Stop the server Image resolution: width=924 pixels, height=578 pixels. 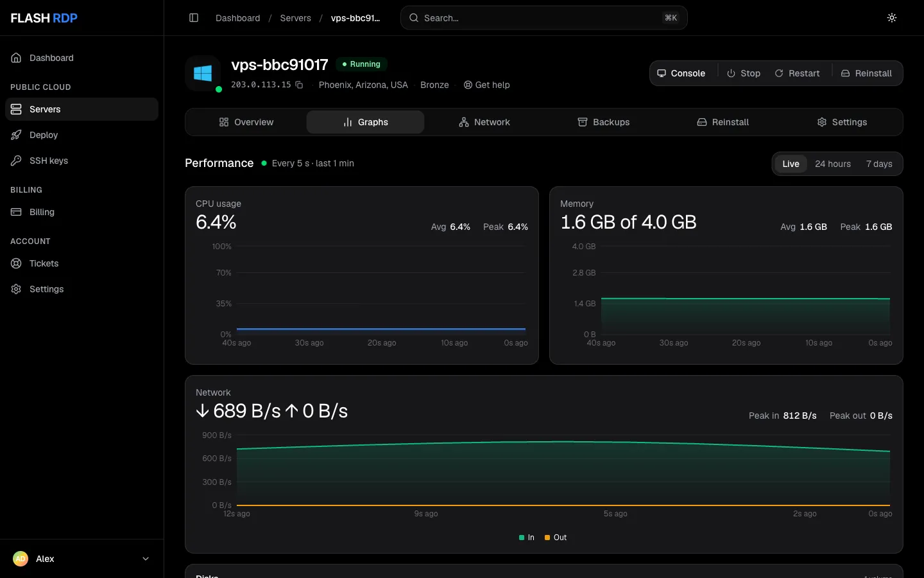coord(744,73)
